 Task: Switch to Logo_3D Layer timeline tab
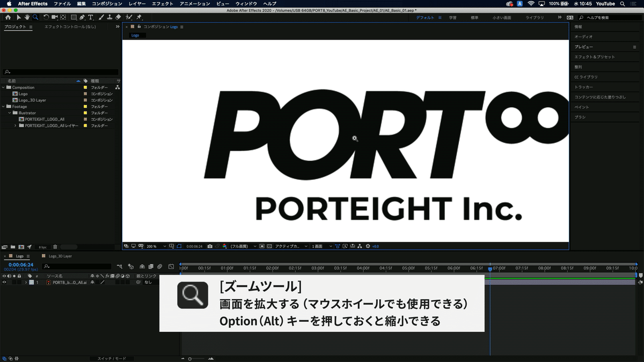(x=60, y=256)
